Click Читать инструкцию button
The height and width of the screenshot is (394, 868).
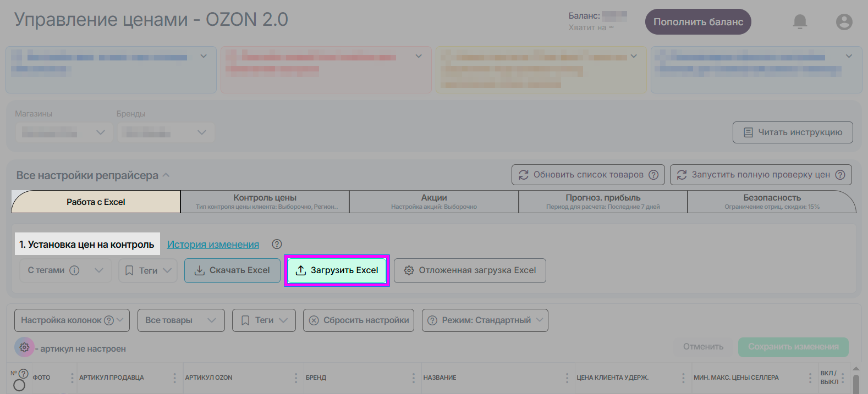[793, 132]
